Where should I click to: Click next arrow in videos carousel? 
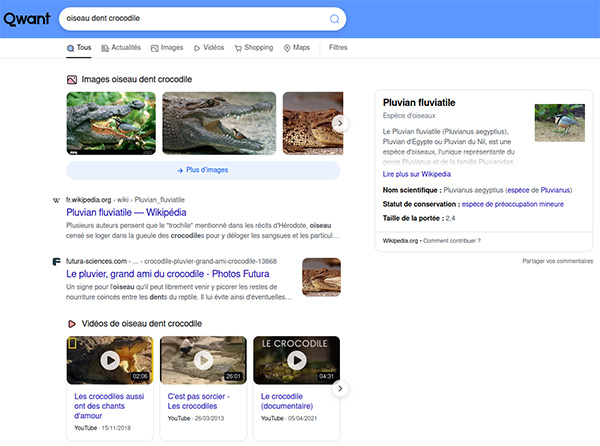(340, 389)
